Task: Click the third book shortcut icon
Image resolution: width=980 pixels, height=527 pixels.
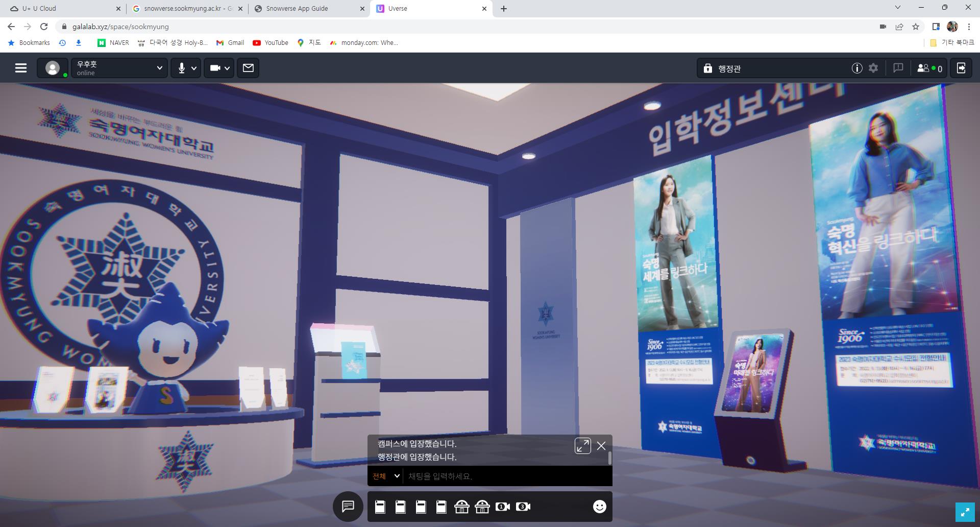Action: point(421,507)
